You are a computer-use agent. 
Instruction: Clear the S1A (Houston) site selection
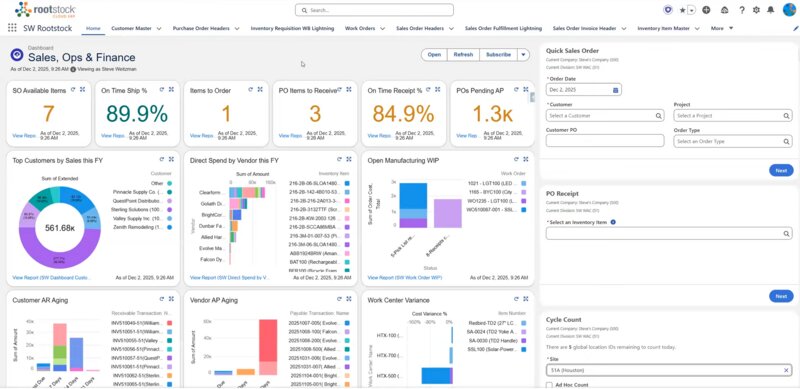786,370
